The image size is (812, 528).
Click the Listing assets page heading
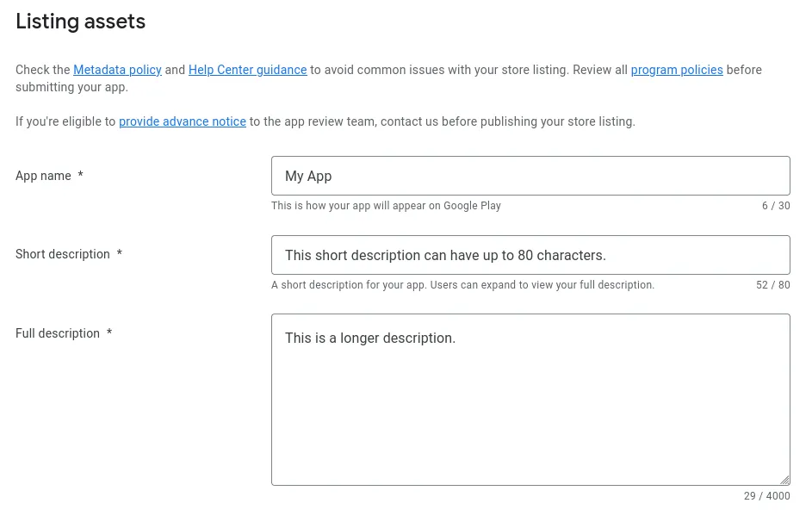(x=80, y=21)
